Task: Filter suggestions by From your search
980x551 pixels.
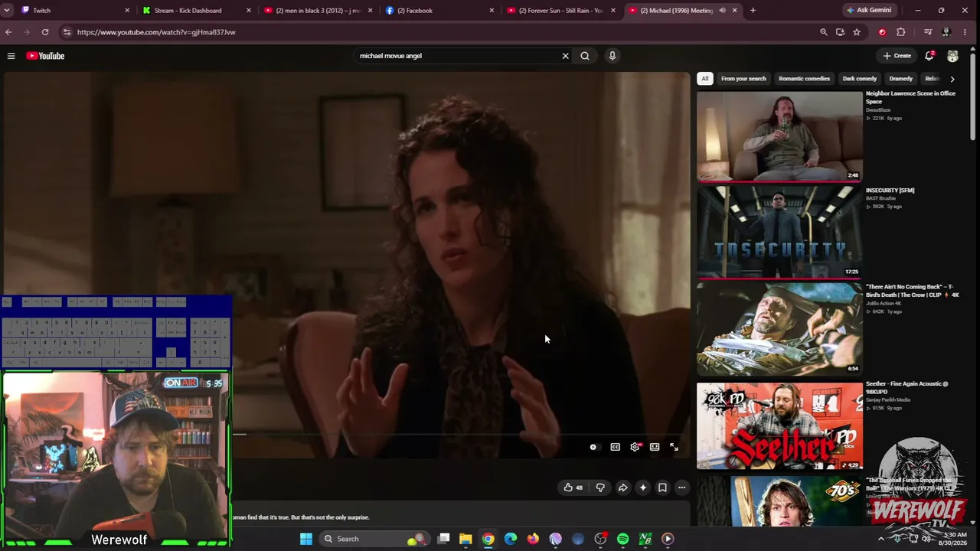Action: (743, 79)
